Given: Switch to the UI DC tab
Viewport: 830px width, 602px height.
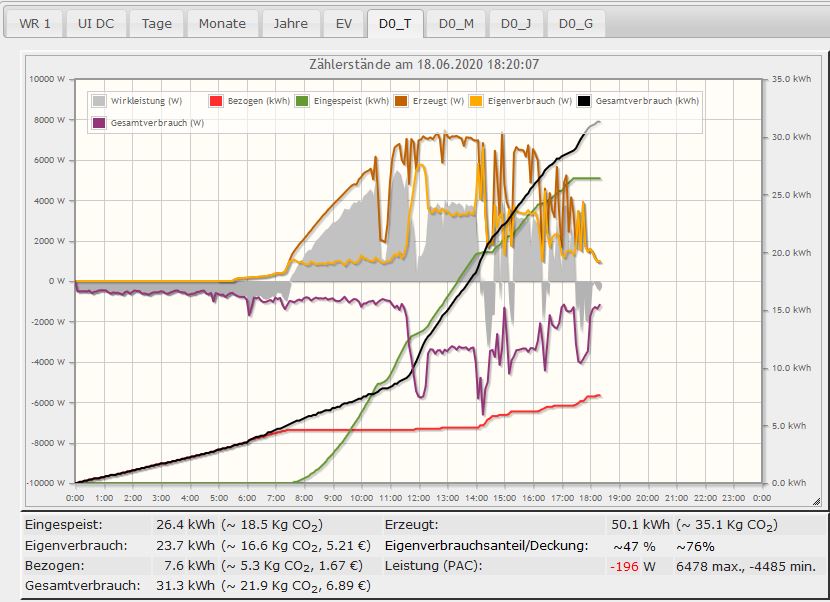Looking at the screenshot, I should coord(96,24).
